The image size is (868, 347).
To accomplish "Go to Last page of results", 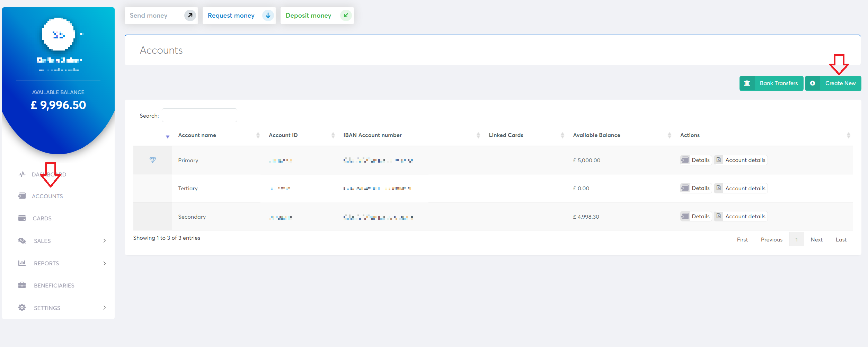I will 841,239.
